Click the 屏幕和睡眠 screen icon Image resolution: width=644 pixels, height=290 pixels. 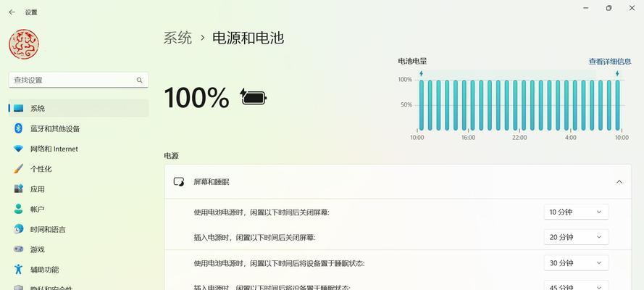pos(179,181)
